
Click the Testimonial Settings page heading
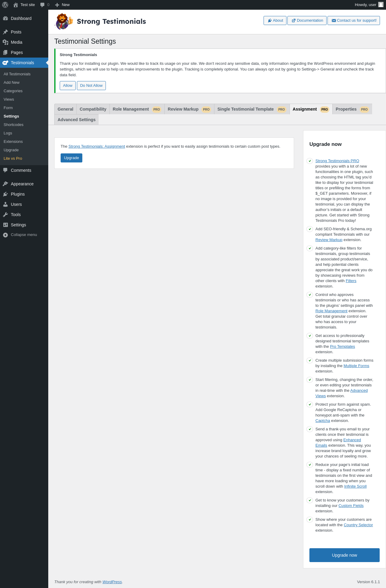coord(85,41)
